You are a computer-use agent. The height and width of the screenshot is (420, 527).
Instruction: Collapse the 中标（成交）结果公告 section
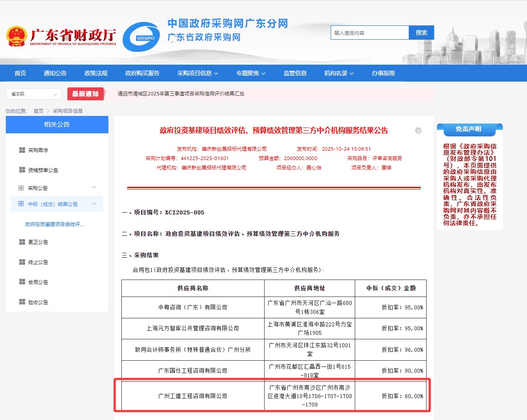tap(94, 204)
